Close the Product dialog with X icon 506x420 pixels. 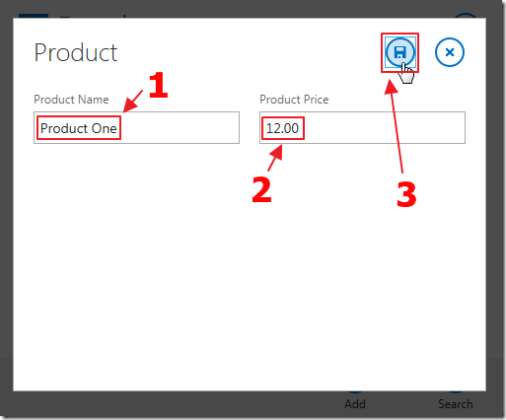coord(450,52)
